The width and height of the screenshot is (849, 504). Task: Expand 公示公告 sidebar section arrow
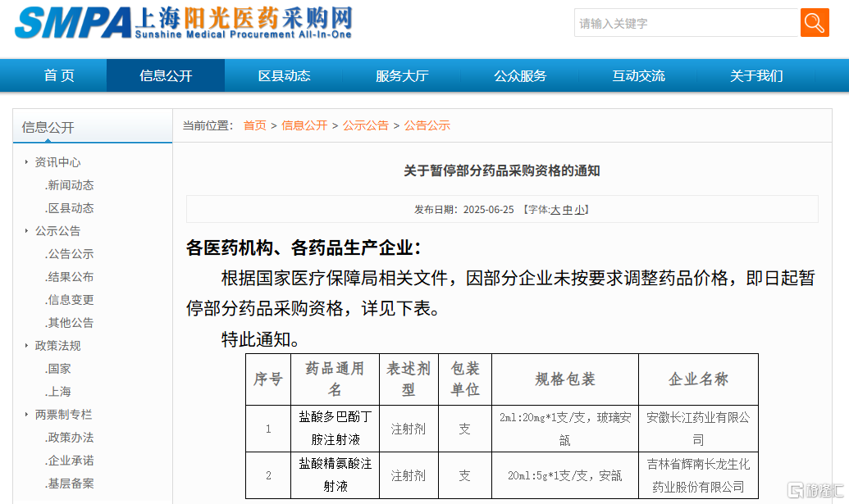(26, 231)
